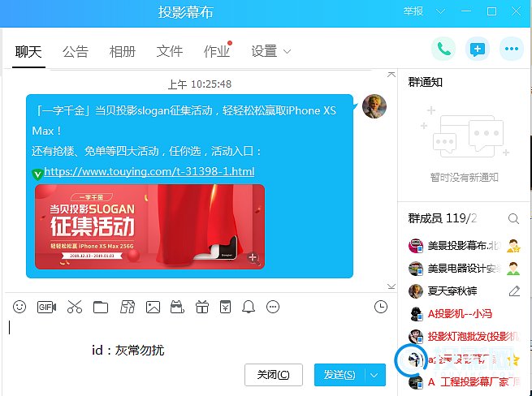Click the 举报 report link
The width and height of the screenshot is (532, 396).
click(x=413, y=11)
